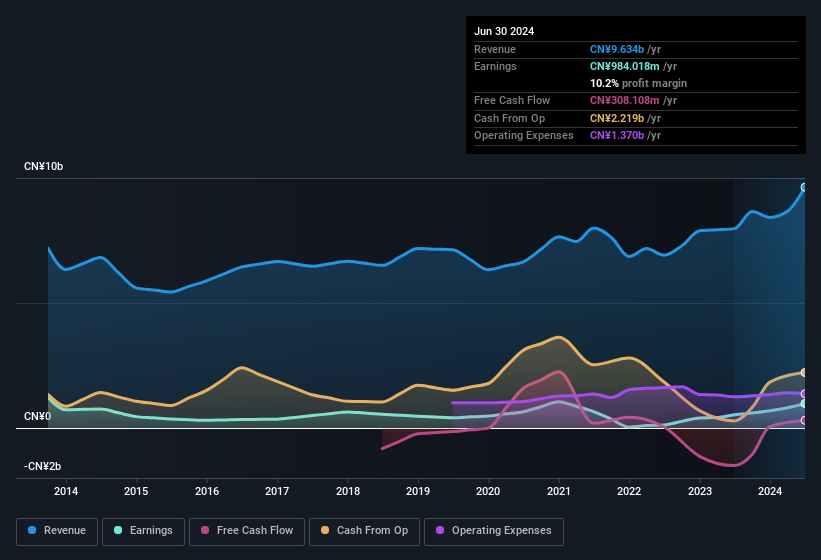Click the Earnings row label in tooltip
This screenshot has height=560, width=821.
point(495,66)
